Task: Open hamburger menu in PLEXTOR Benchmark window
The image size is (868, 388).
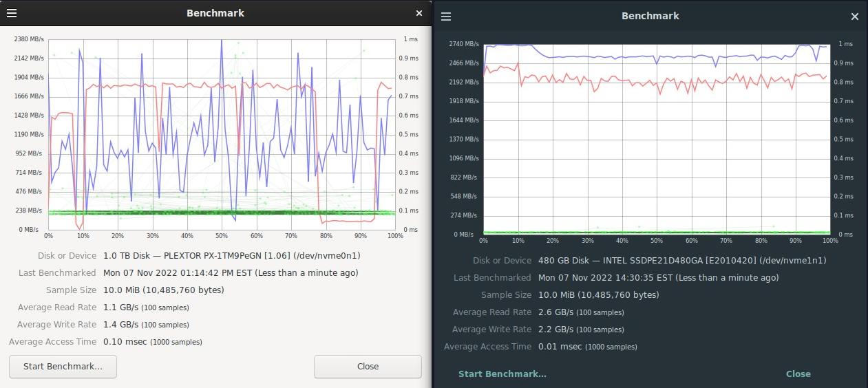Action: 12,13
